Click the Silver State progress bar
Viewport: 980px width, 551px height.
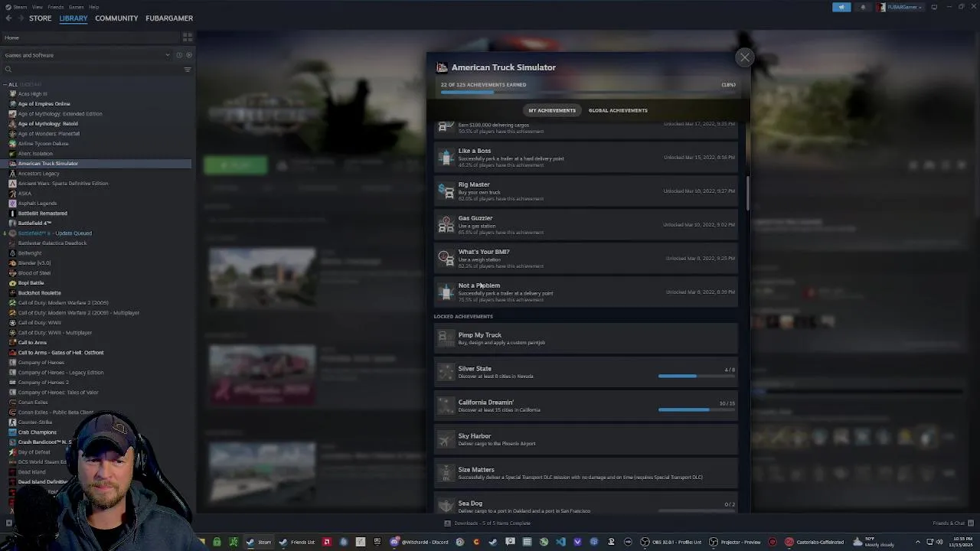[696, 376]
